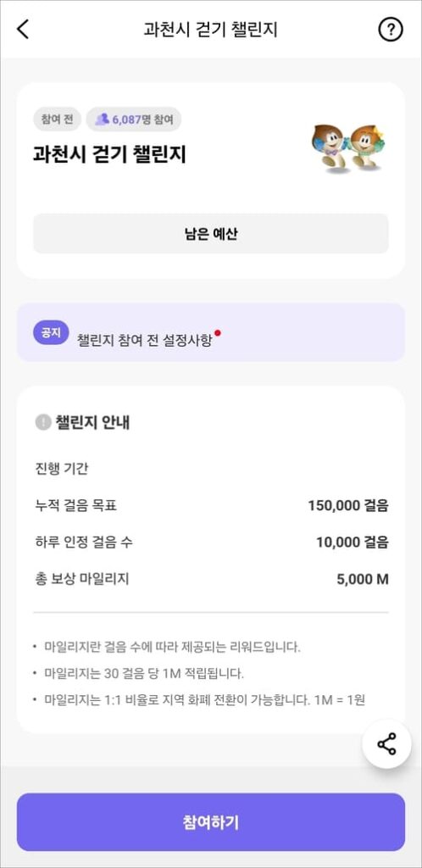Viewport: 422px width, 868px height.
Task: Tap the 하루 인정 걸음 수 row
Action: coord(211,542)
